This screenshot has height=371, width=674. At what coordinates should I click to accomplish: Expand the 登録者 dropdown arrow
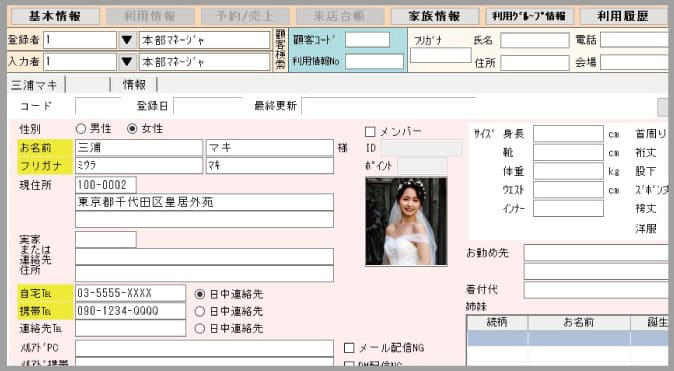pos(127,40)
